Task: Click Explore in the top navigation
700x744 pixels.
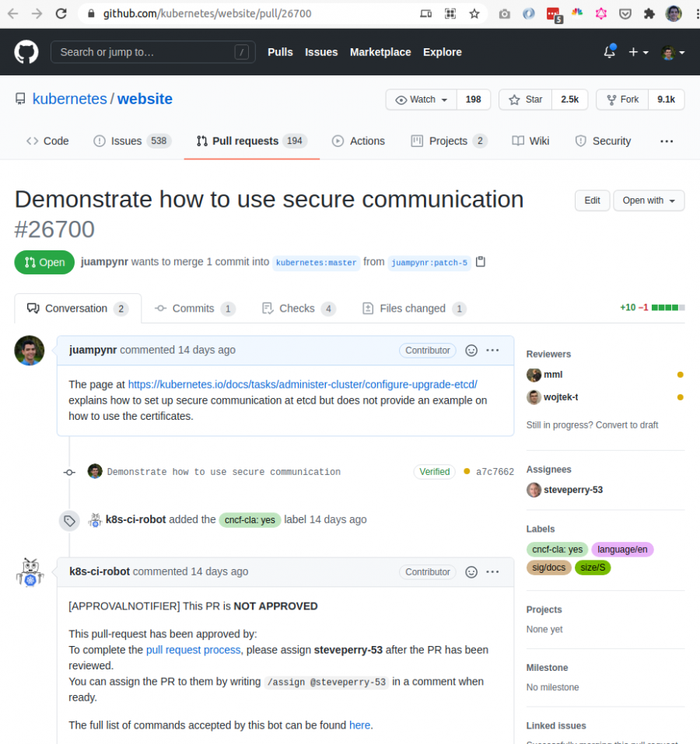Action: click(443, 52)
